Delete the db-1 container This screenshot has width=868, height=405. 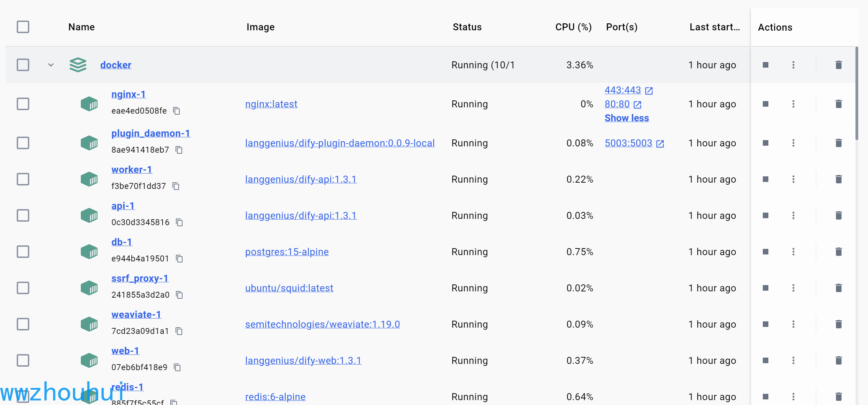coord(838,252)
